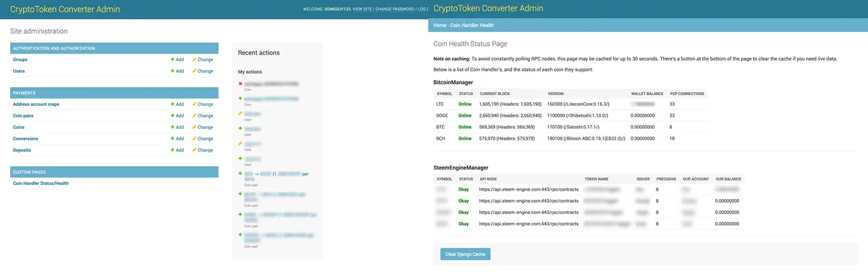Click the P2P connections value 33
This screenshot has height=279, width=868.
(672, 104)
